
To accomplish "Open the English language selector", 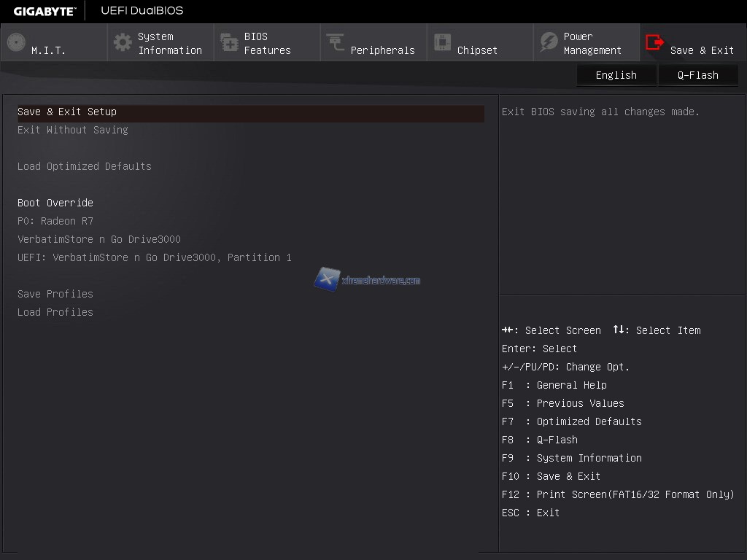I will coord(616,75).
